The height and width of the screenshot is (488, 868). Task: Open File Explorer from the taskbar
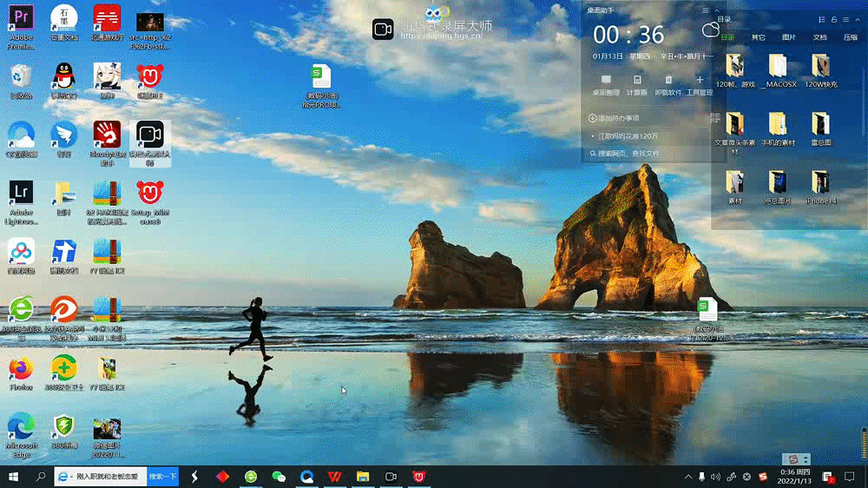(363, 477)
